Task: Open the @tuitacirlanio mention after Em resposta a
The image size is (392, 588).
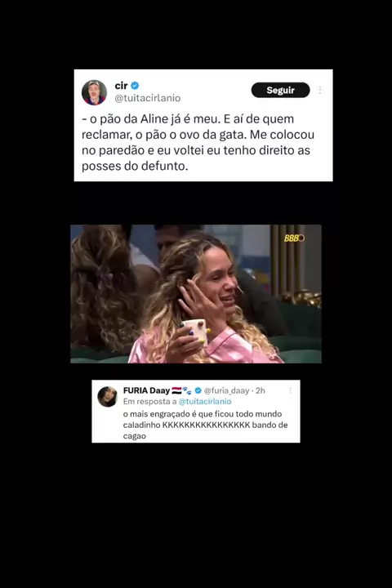Action: [205, 401]
